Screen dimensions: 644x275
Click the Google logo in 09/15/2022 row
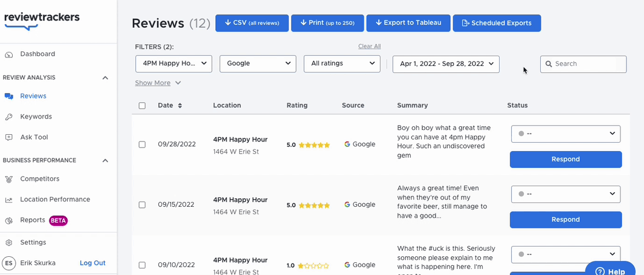347,205
